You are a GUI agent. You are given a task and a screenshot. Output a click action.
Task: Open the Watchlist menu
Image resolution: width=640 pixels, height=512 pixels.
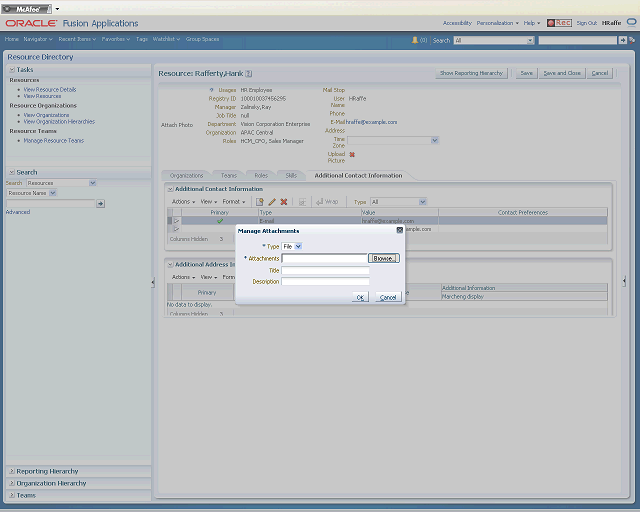166,39
